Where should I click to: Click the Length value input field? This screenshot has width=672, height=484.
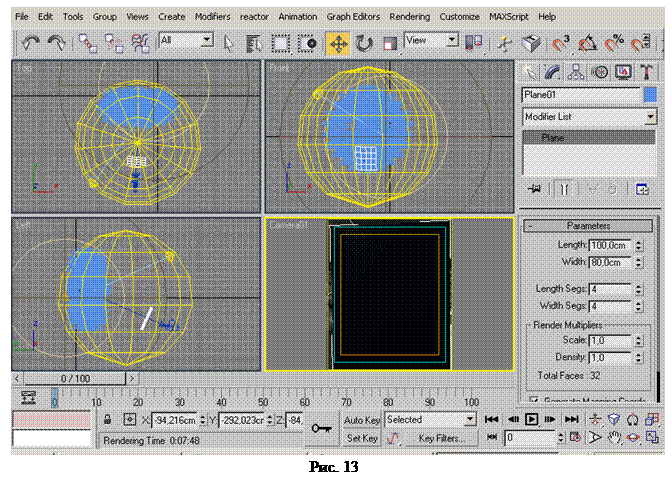click(608, 246)
